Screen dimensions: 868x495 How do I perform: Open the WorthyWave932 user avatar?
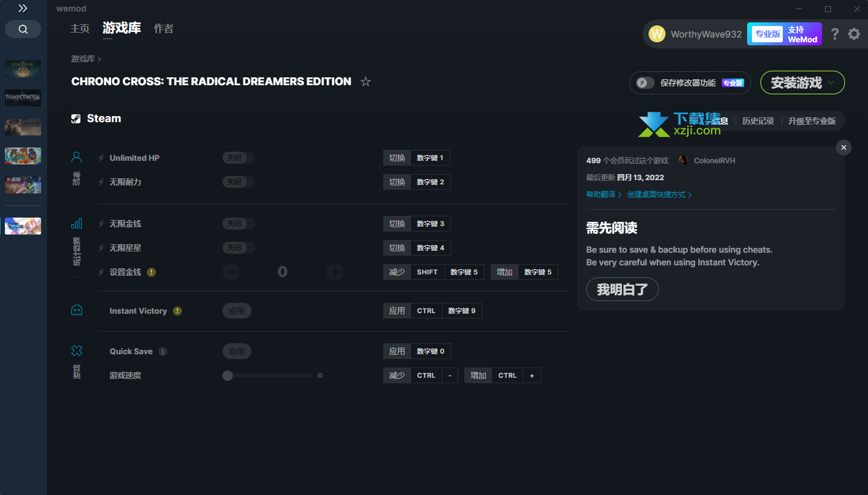(657, 34)
